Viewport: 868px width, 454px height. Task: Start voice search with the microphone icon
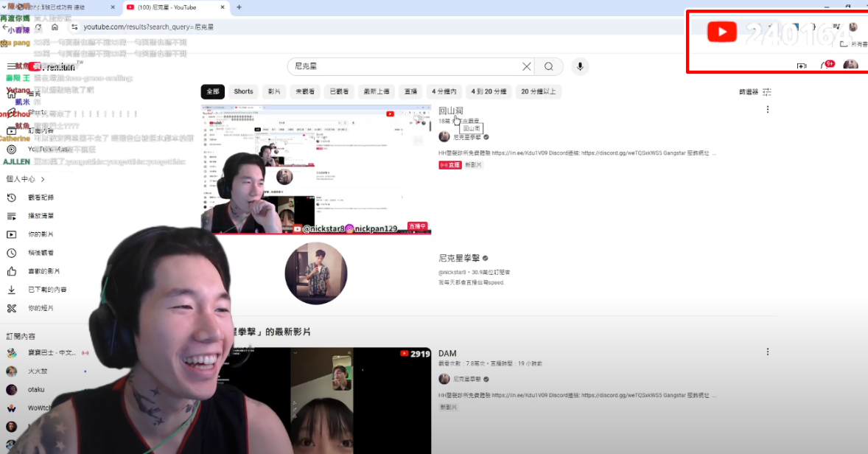[580, 66]
